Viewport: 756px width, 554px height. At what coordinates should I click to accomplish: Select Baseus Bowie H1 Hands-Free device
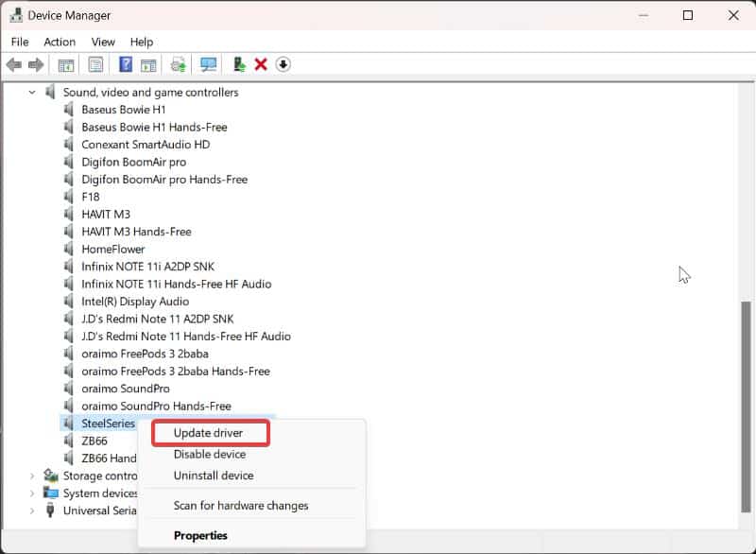(x=154, y=127)
